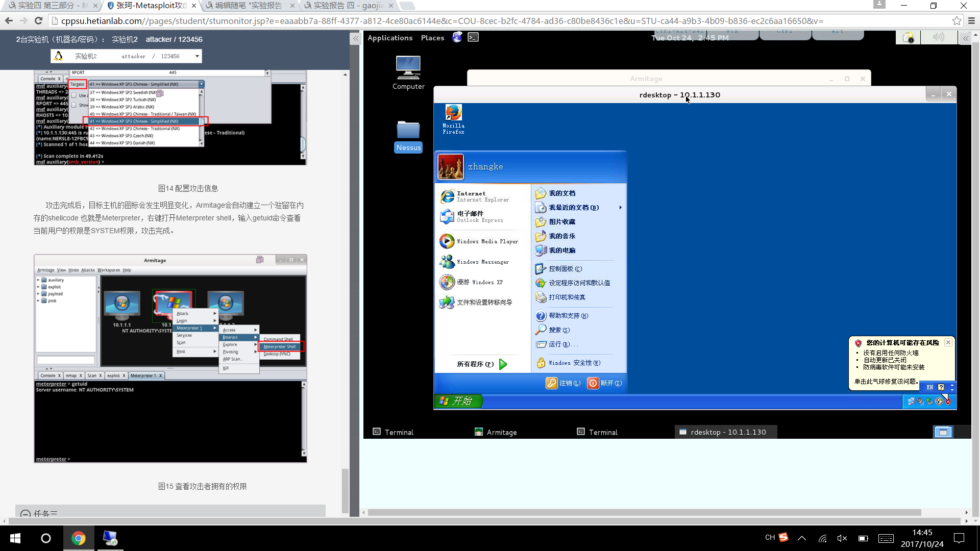Open 设定程序访问和默认值
980x551 pixels.
(573, 283)
